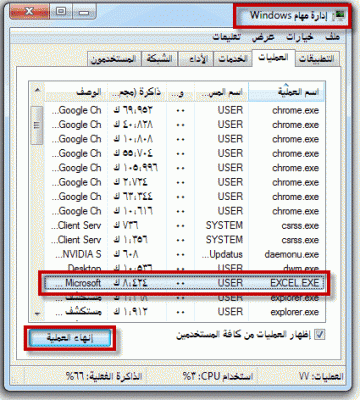Select csrss.exe with memory ٧٣٦
Image resolution: width=360 pixels, height=400 pixels.
point(300,226)
